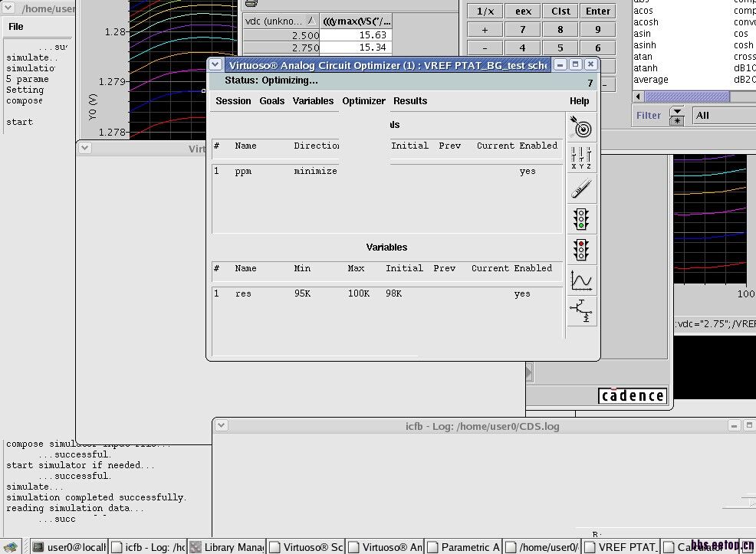Switch to 'VREF PTAT_' window in taskbar
This screenshot has height=554, width=756.
[x=621, y=547]
